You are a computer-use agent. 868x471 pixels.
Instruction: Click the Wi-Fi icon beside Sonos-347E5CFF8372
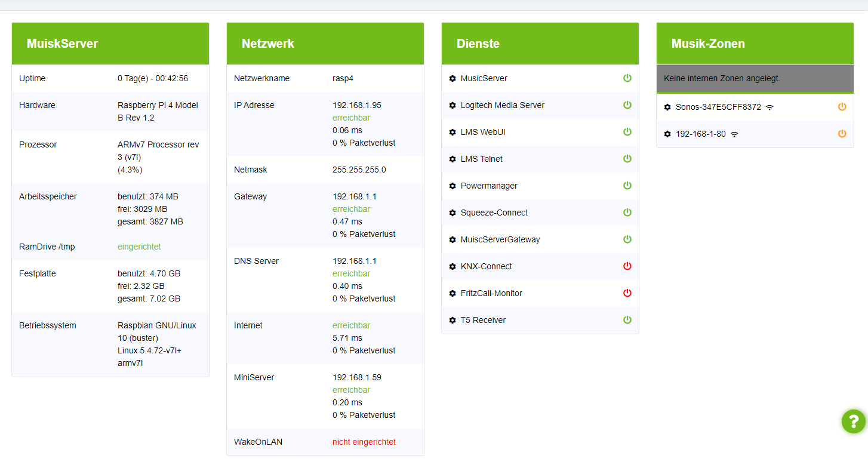pos(769,107)
